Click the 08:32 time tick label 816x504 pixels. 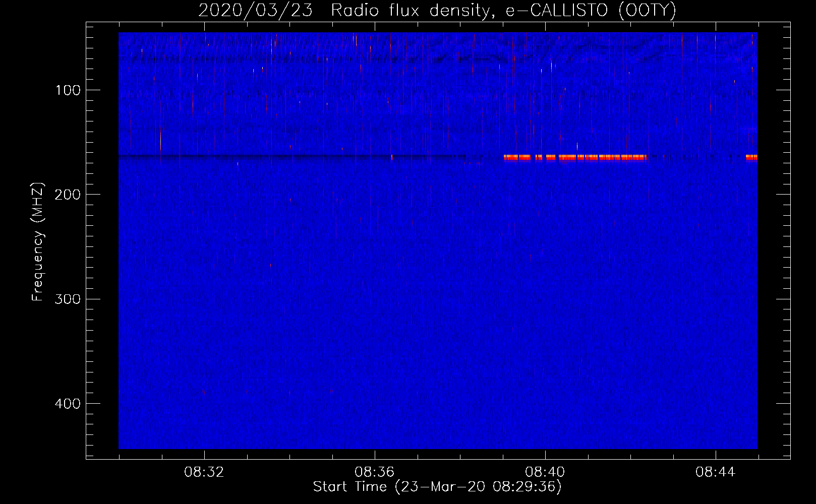[x=204, y=472]
